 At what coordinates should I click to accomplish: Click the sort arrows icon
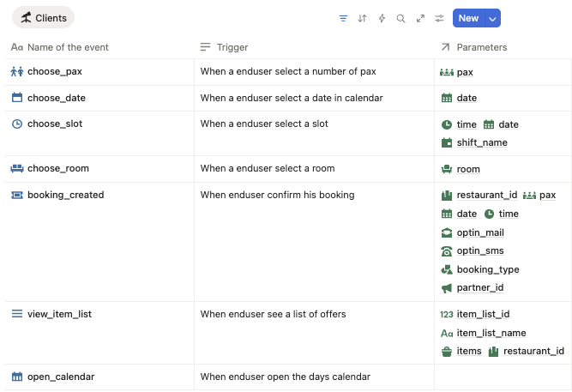[362, 18]
